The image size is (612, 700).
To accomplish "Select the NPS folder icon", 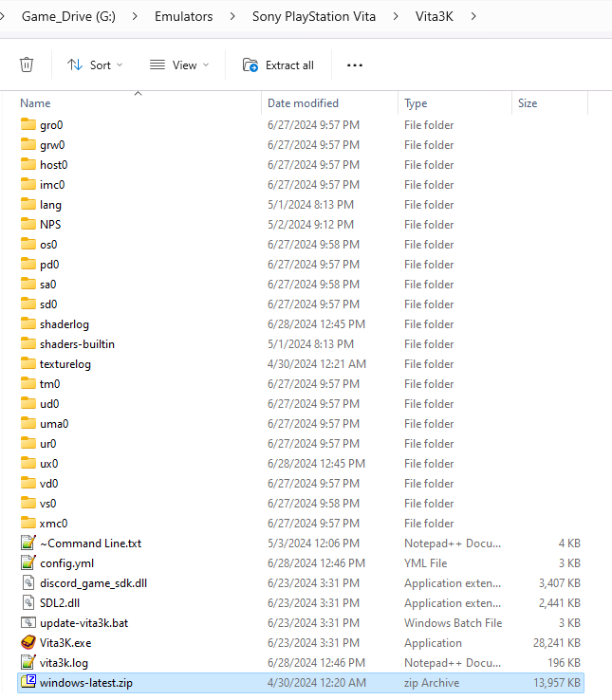I will click(28, 224).
